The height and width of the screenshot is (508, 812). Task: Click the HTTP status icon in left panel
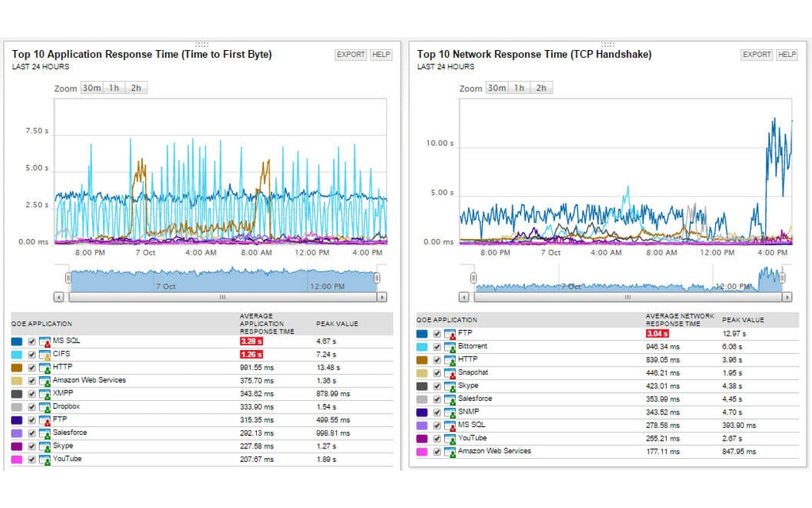[43, 368]
